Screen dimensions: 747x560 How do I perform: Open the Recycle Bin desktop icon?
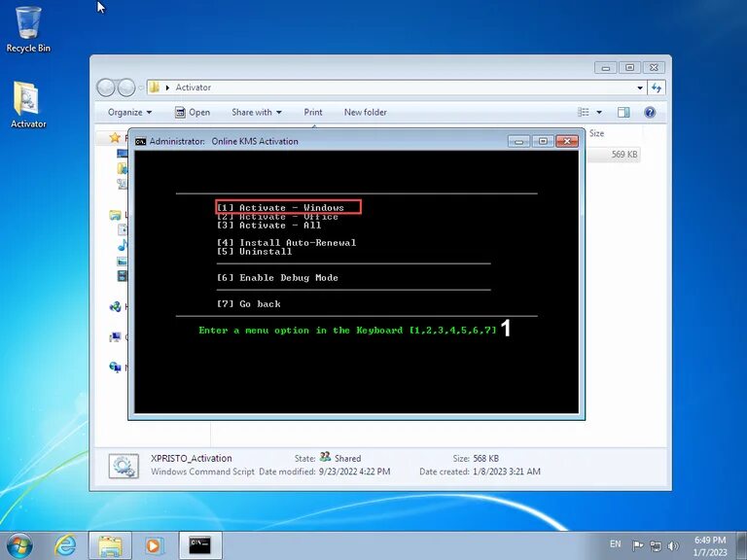[x=28, y=29]
